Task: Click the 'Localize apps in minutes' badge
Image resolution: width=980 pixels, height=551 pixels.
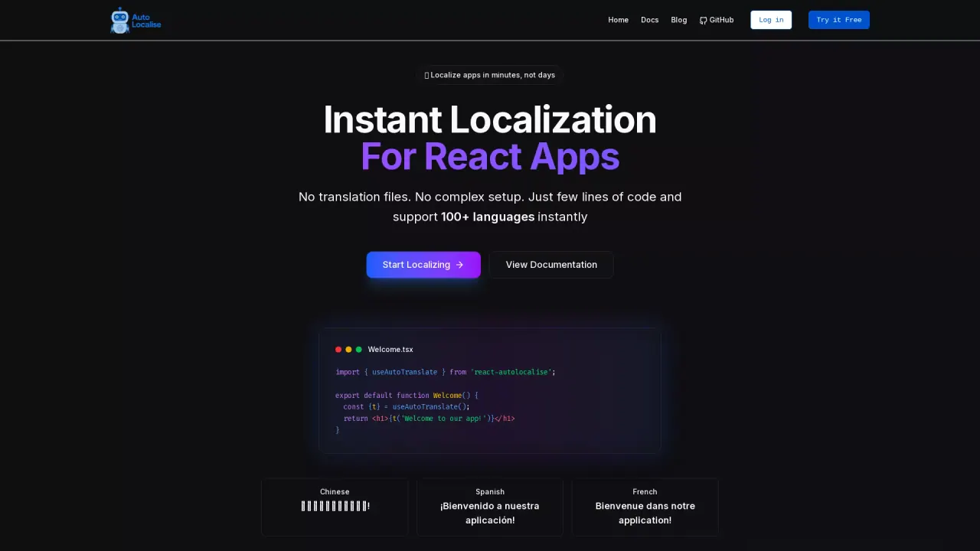Action: 490,75
